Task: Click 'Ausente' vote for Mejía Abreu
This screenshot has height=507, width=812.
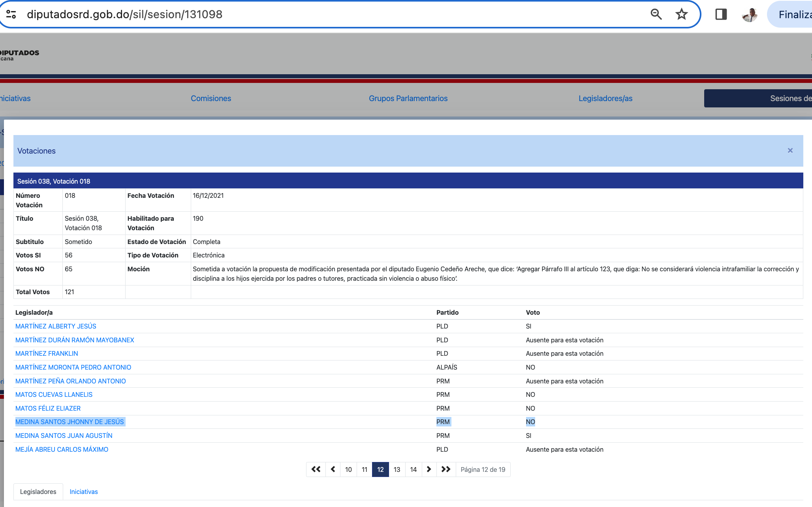Action: [x=564, y=449]
